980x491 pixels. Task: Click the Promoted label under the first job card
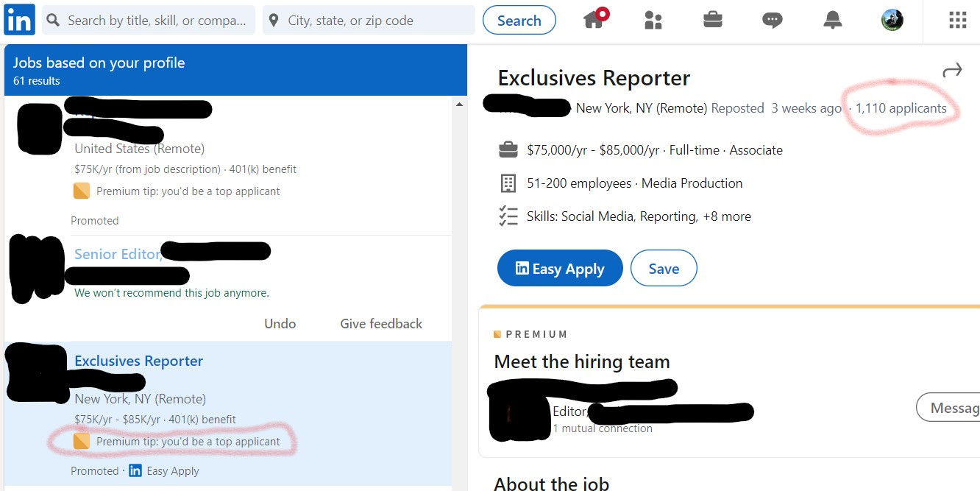(95, 221)
